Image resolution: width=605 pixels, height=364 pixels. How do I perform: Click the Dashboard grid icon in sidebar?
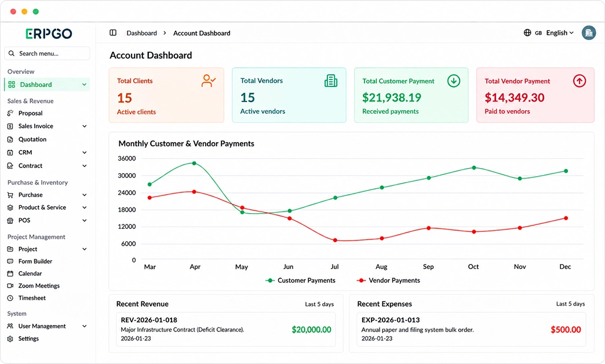click(x=12, y=85)
